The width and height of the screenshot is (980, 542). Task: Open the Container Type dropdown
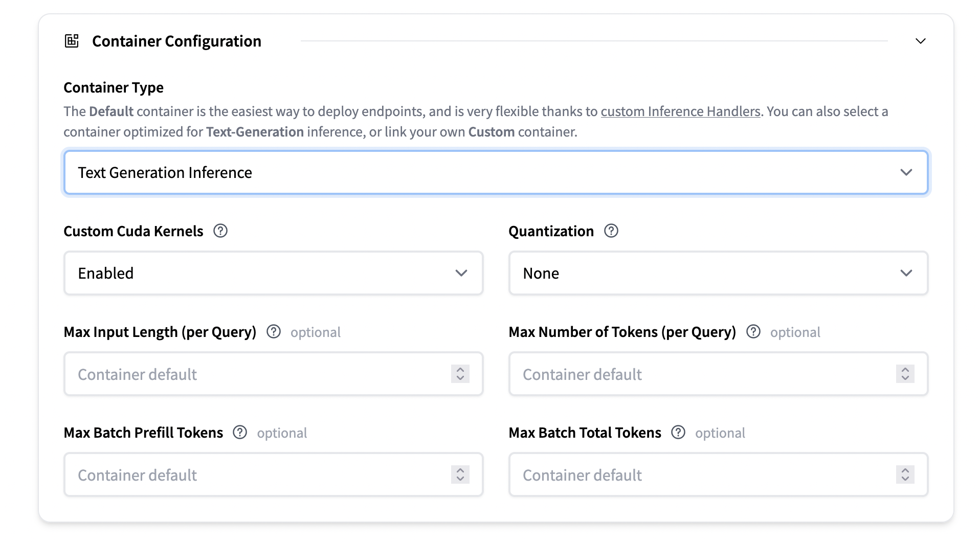coord(495,172)
